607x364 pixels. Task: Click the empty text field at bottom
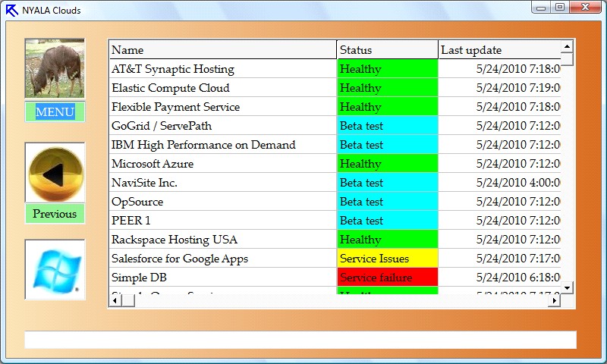(300, 339)
